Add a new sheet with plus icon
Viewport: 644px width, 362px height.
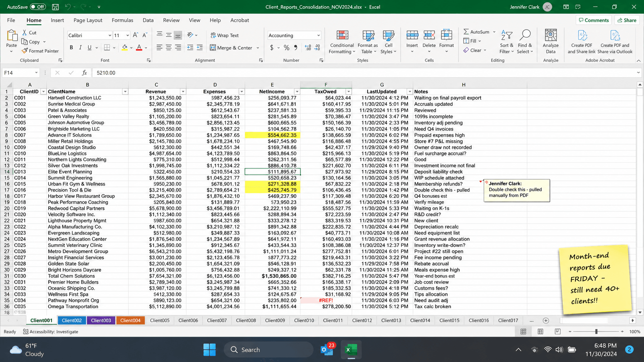click(x=546, y=320)
